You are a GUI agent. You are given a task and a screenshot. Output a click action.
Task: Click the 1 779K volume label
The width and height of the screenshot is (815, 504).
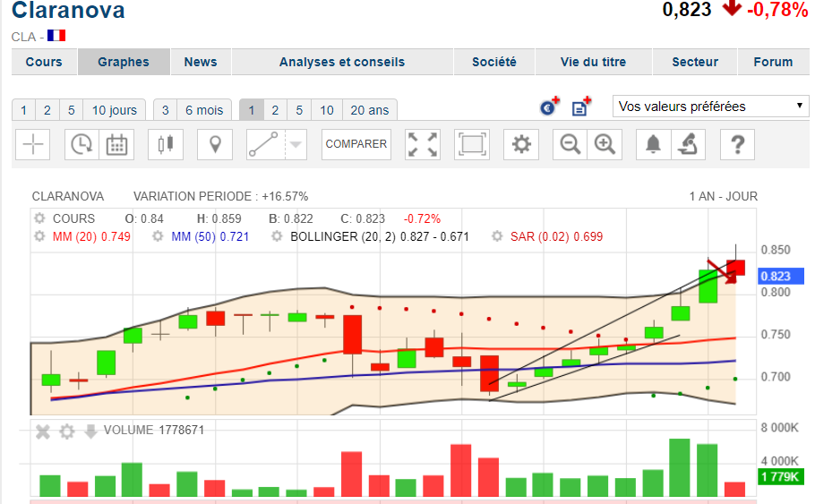pos(781,476)
